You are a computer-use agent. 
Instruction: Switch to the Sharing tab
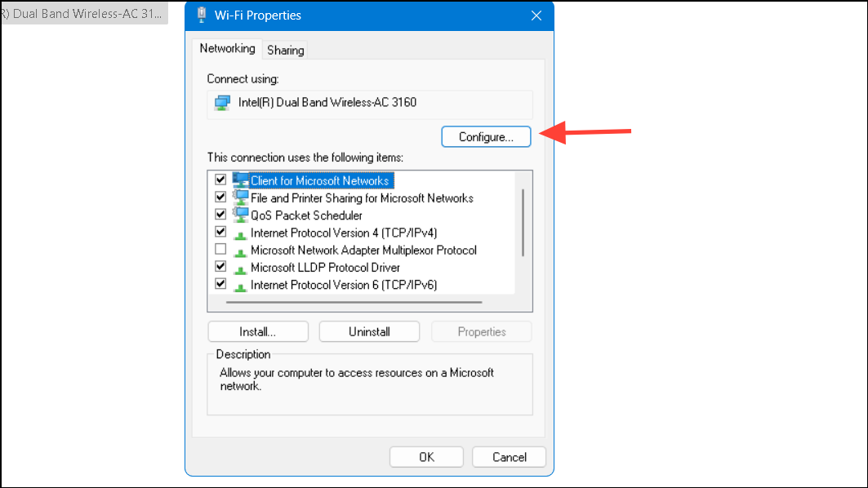pyautogui.click(x=286, y=50)
